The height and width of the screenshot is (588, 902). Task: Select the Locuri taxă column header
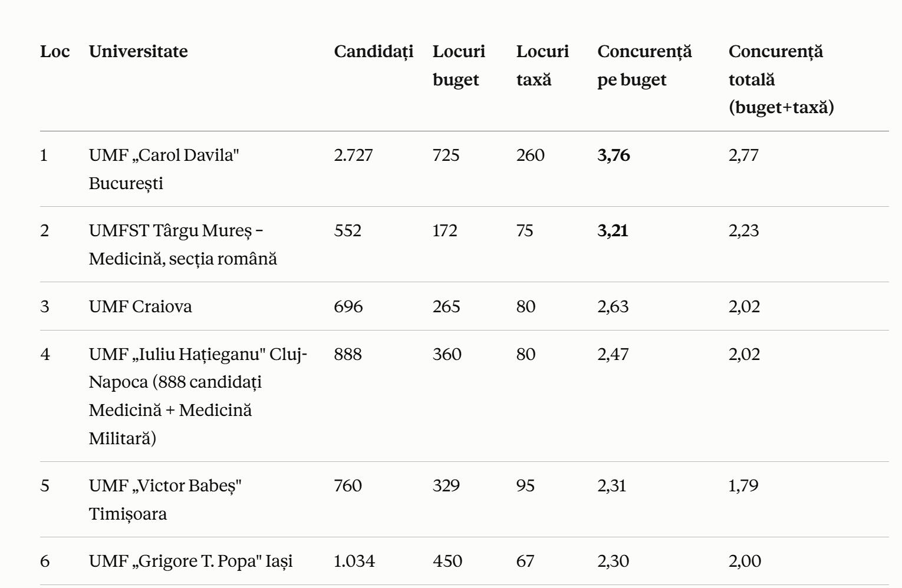pos(542,65)
